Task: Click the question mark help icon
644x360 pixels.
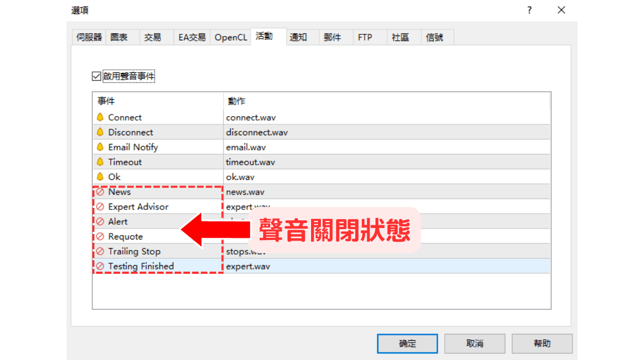Action: point(529,10)
